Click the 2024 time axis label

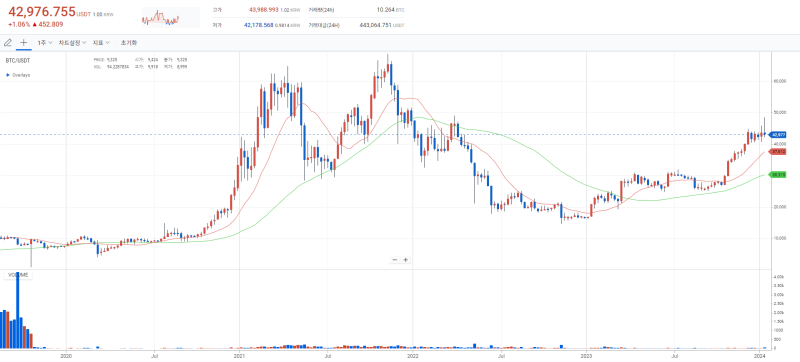[x=760, y=356]
